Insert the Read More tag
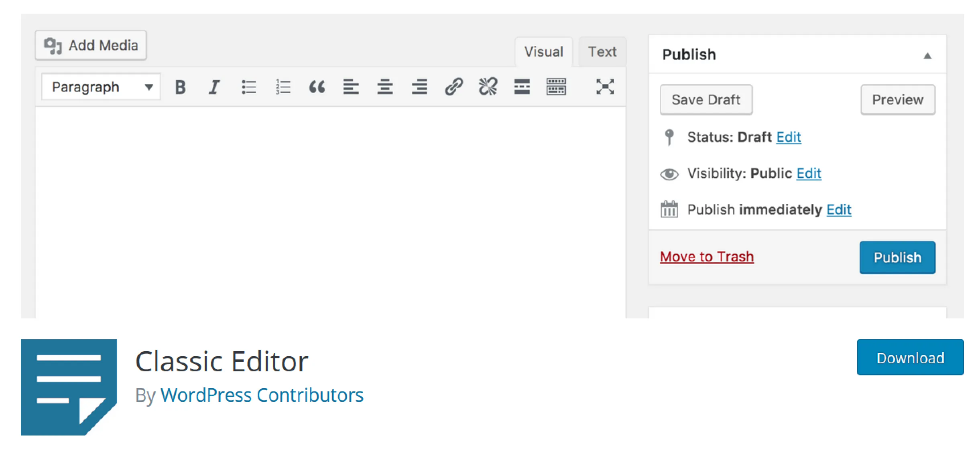 pos(522,87)
